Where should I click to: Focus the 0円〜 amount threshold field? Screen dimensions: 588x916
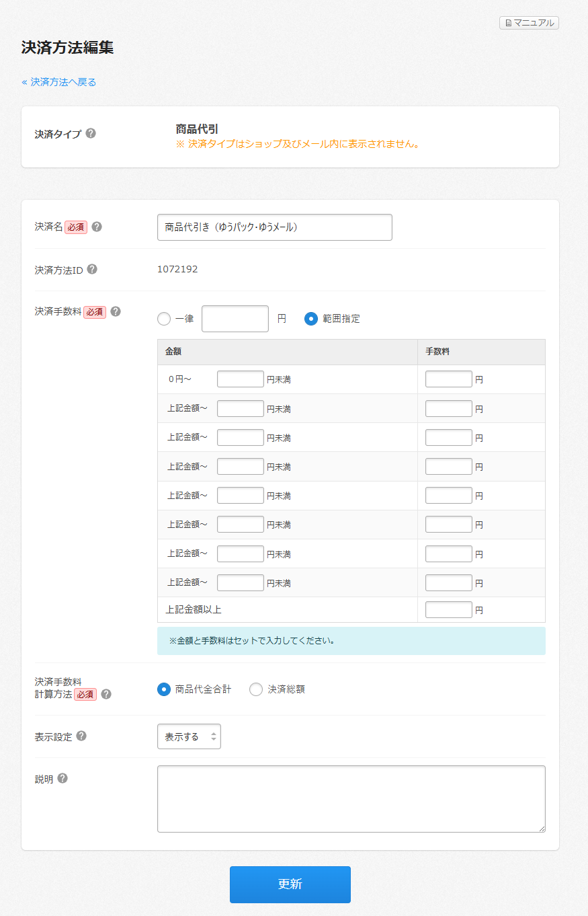[241, 379]
